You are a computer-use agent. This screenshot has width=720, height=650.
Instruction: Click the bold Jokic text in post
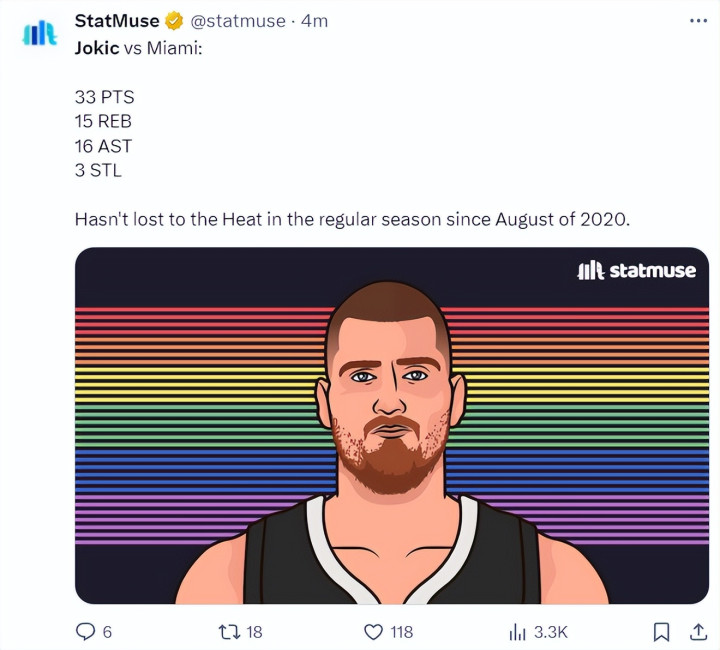pyautogui.click(x=97, y=48)
